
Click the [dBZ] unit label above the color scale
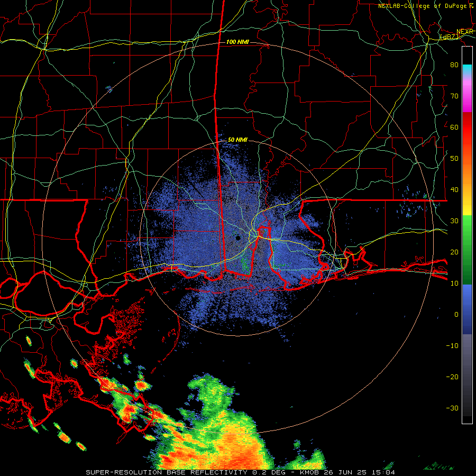point(450,36)
